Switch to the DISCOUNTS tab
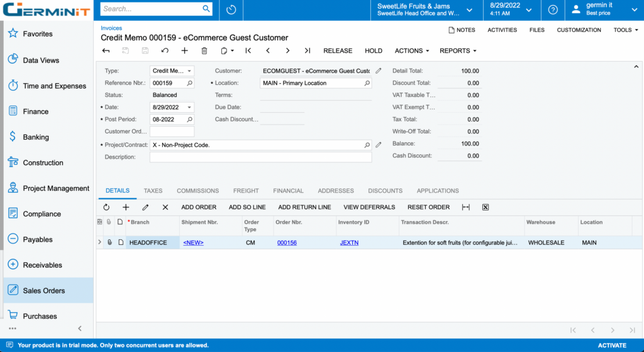This screenshot has width=644, height=352. click(x=386, y=191)
